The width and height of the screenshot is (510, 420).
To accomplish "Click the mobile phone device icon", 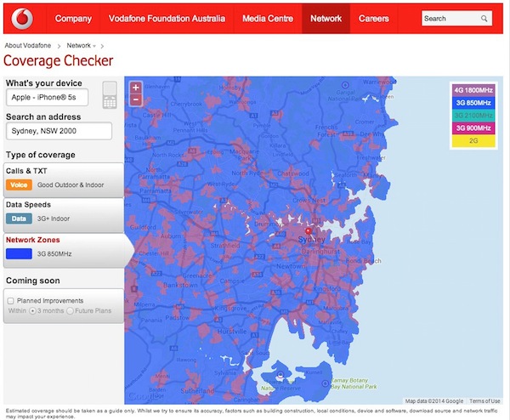I will (110, 95).
